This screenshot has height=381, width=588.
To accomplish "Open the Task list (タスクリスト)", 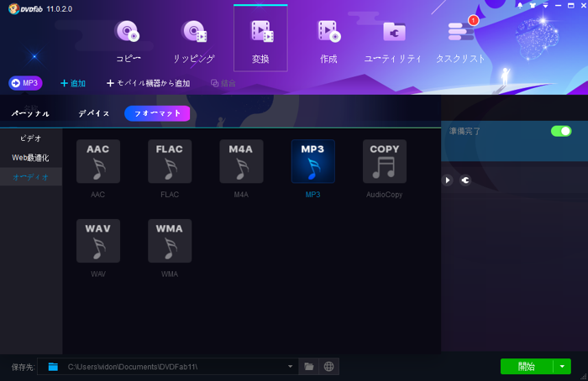I will 460,40.
